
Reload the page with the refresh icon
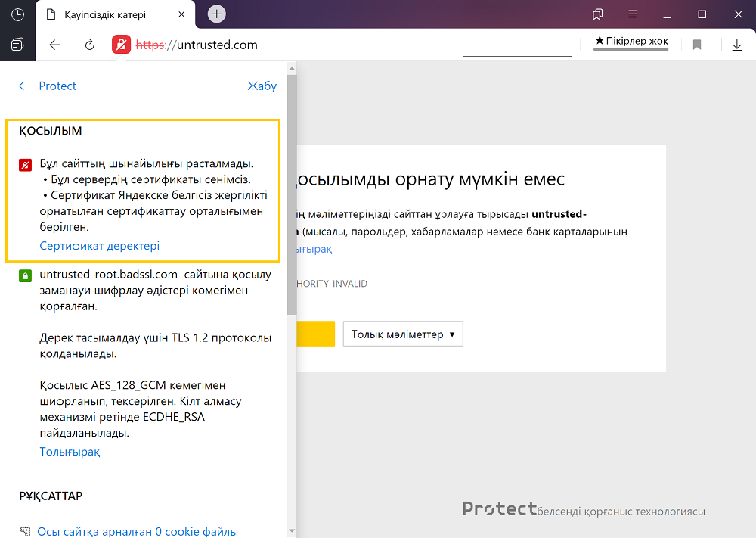click(x=89, y=45)
